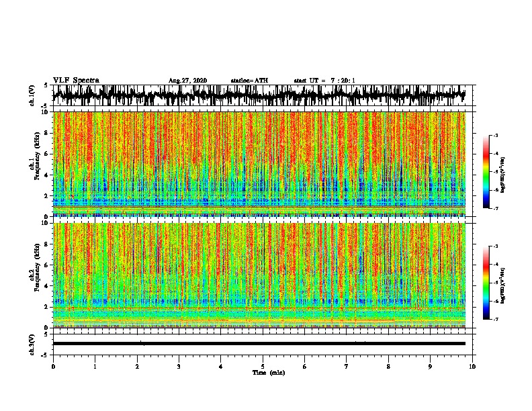This screenshot has height=411, width=532.
Task: Click the time axis tick label "7"
Action: click(347, 367)
